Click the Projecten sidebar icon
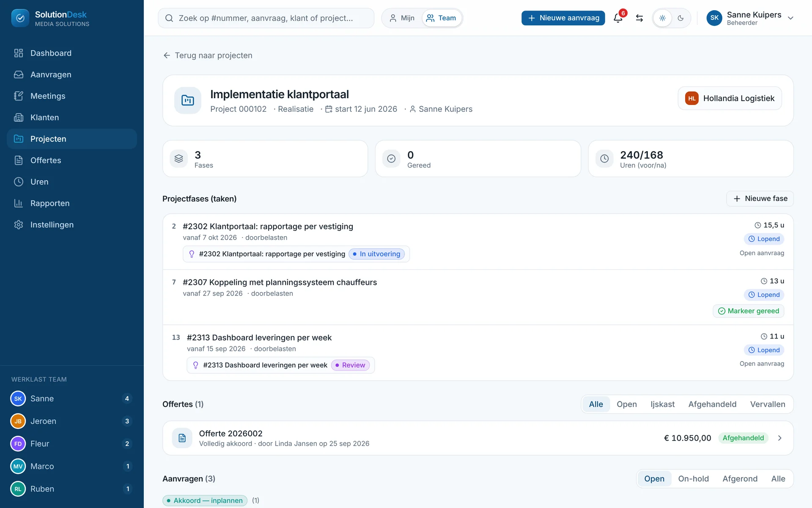Viewport: 812px width, 508px height. [19, 139]
